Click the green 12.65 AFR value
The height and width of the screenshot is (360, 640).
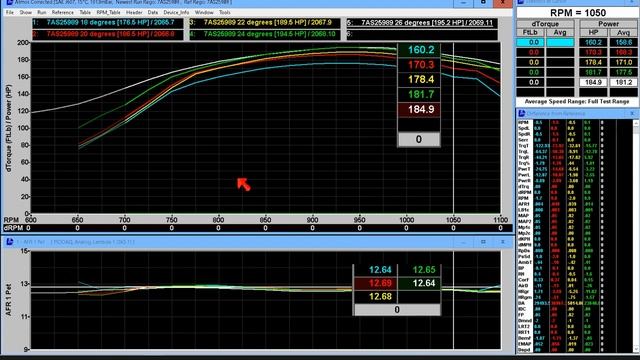click(x=419, y=270)
